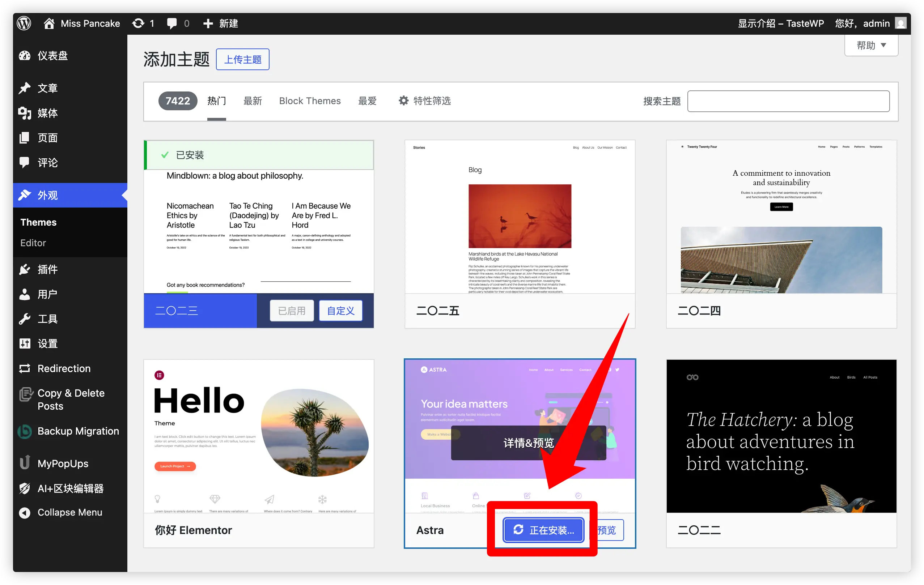Click the 特性筛选 gear icon

(x=403, y=101)
